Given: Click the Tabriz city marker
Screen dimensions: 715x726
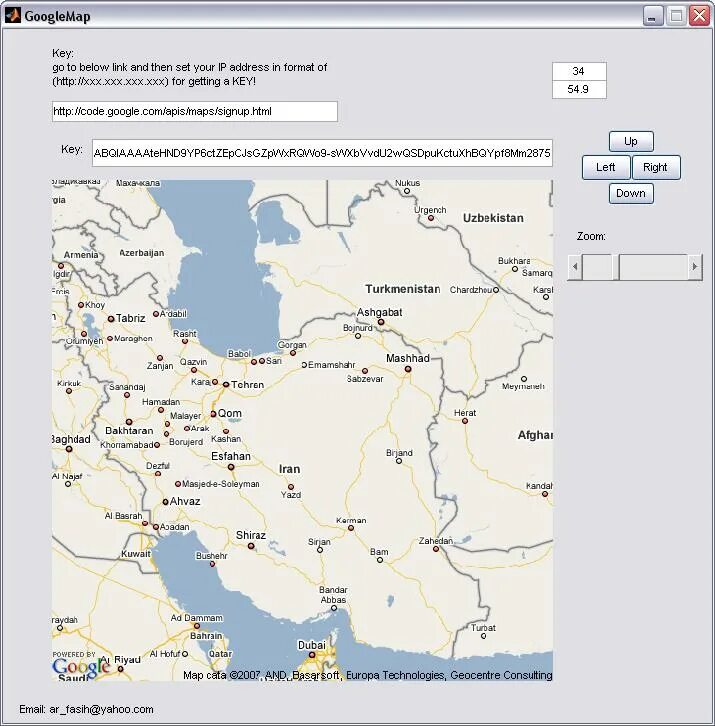Looking at the screenshot, I should point(111,319).
